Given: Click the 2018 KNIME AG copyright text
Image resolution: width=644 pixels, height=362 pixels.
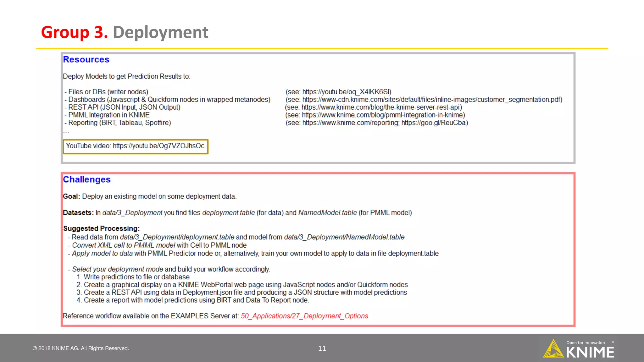Looking at the screenshot, I should click(x=81, y=348).
